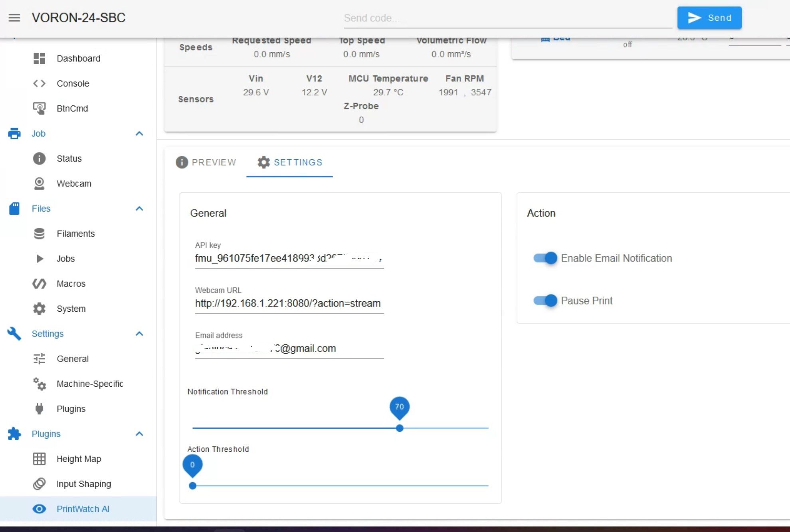Click the Notification Threshold slider handle
Screen dimensions: 790x532
(400, 428)
